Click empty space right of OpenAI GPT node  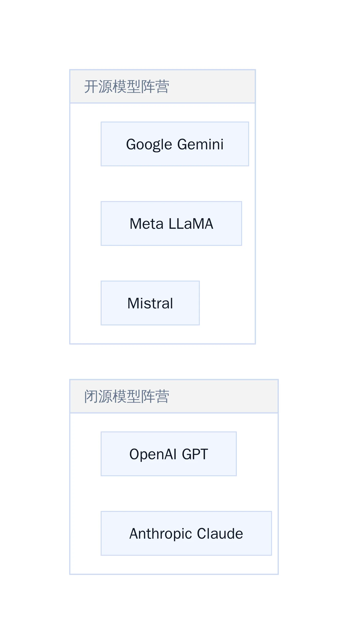coord(257,454)
